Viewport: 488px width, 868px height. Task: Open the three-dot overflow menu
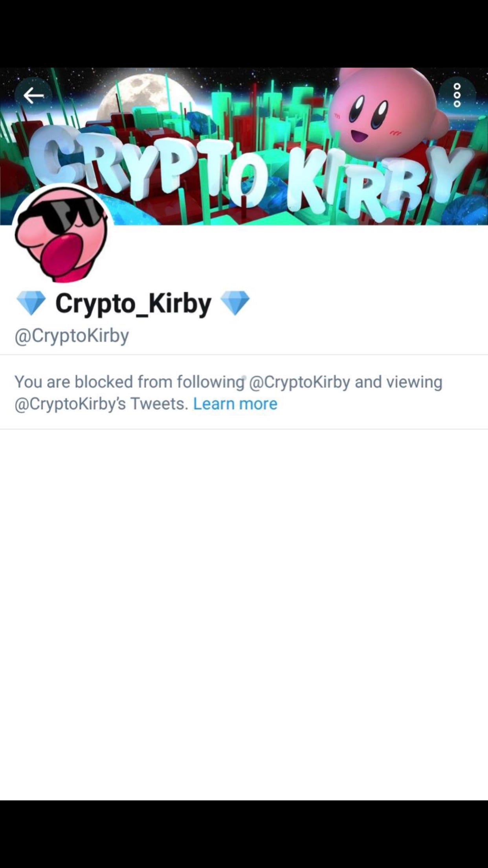pos(457,95)
